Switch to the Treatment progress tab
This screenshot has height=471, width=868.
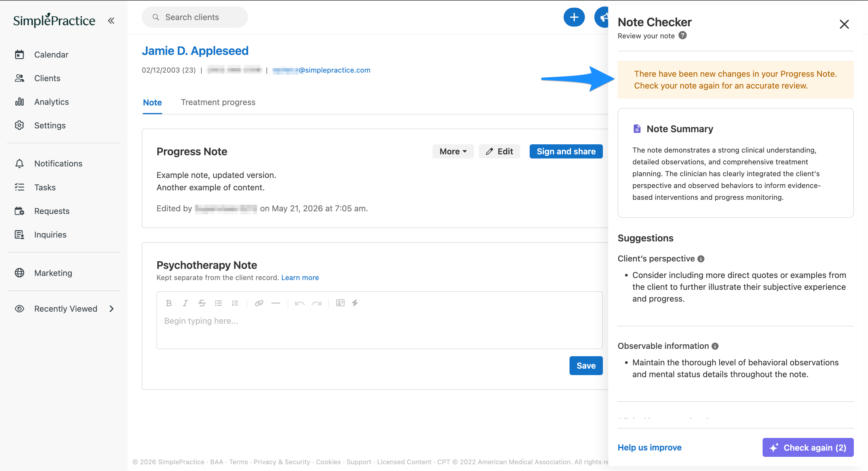(218, 102)
